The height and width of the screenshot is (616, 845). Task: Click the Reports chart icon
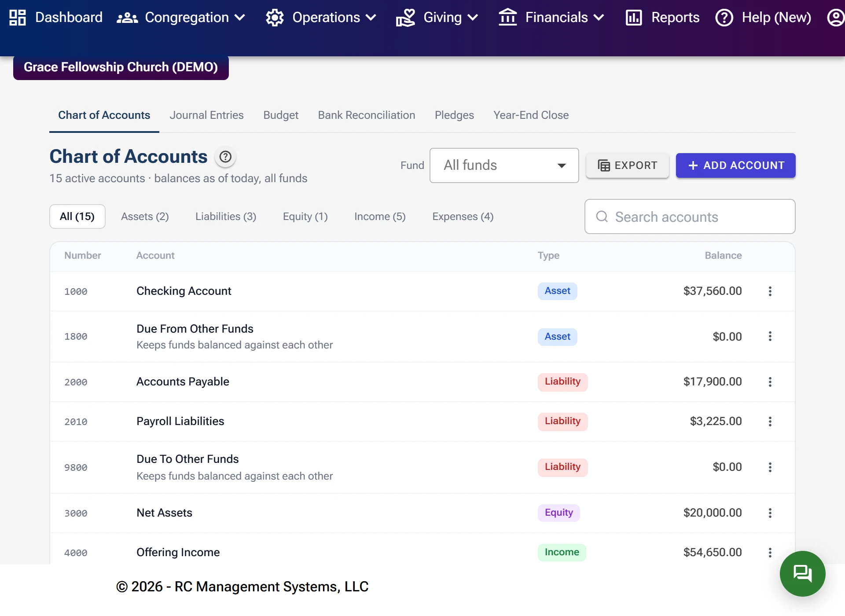point(633,18)
